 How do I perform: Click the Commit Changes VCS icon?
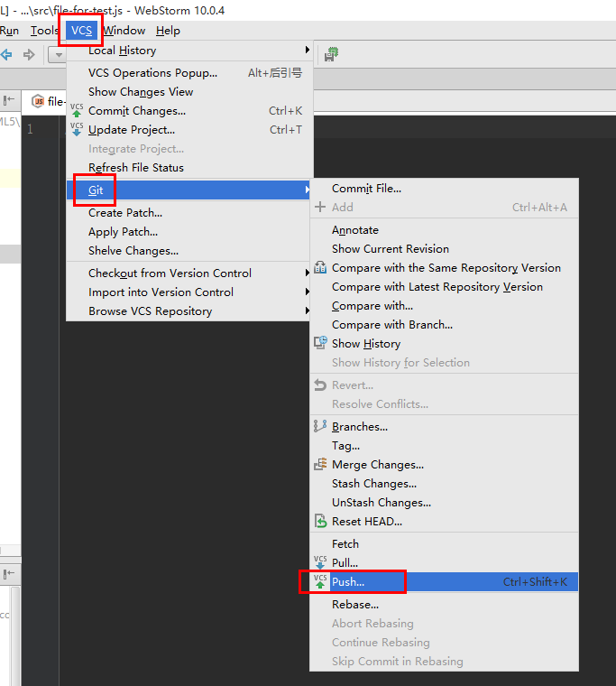pyautogui.click(x=77, y=111)
